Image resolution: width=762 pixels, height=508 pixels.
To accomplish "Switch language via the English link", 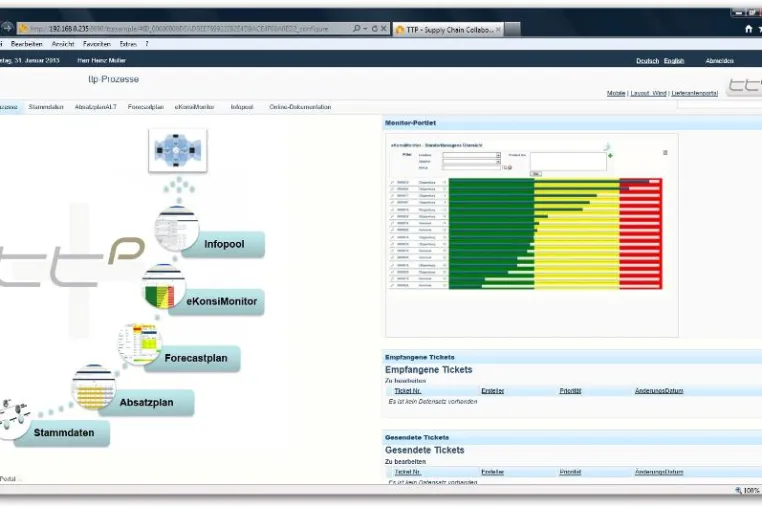I will 674,61.
